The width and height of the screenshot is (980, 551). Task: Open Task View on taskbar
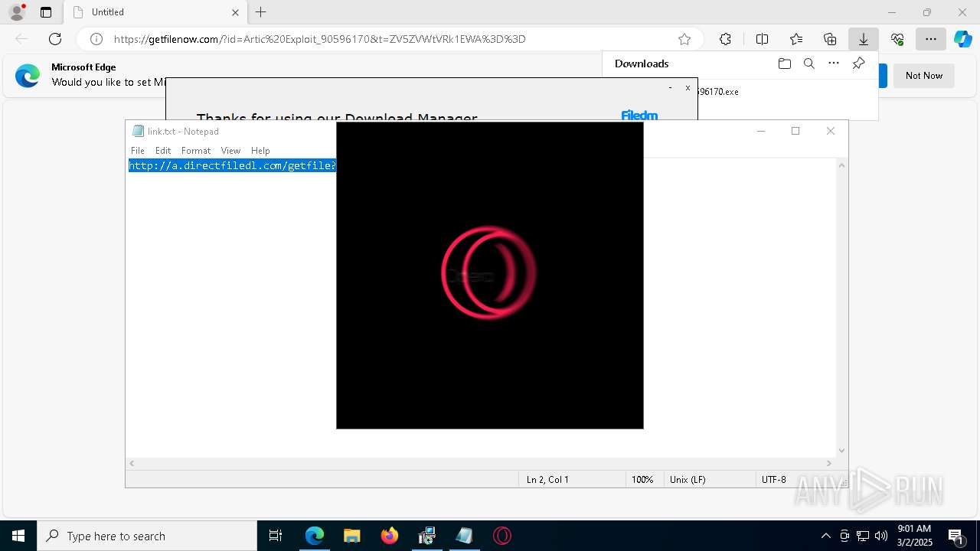point(276,536)
